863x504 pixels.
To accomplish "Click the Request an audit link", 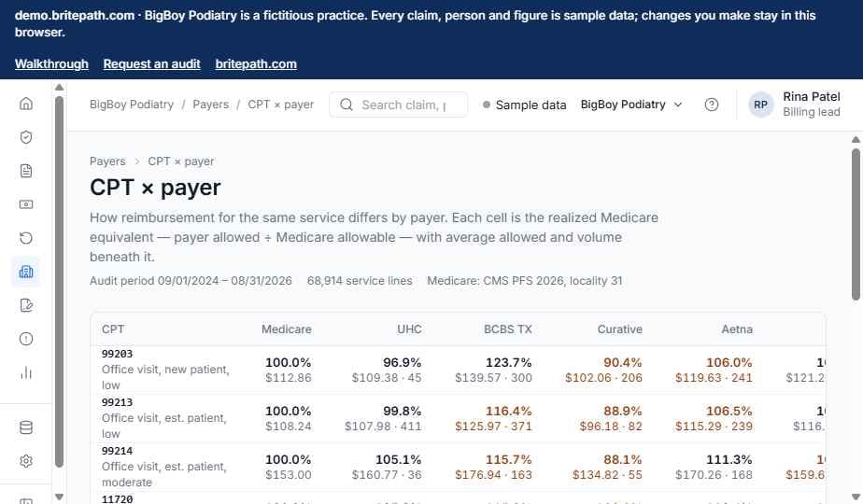I will (151, 63).
